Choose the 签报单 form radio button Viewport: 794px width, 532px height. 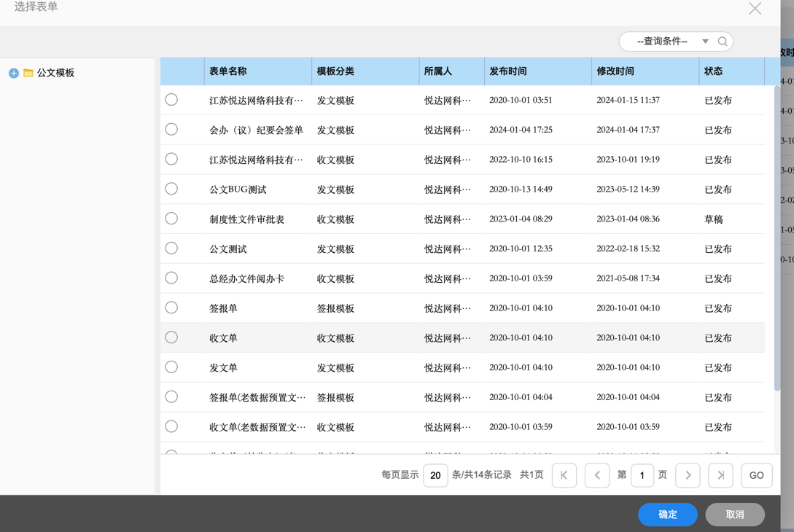(x=171, y=308)
